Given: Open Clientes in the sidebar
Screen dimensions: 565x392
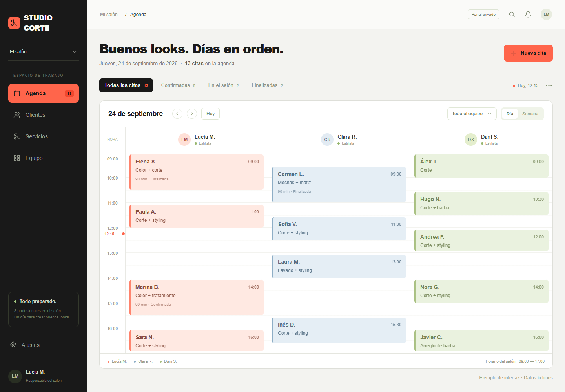Looking at the screenshot, I should 44,115.
